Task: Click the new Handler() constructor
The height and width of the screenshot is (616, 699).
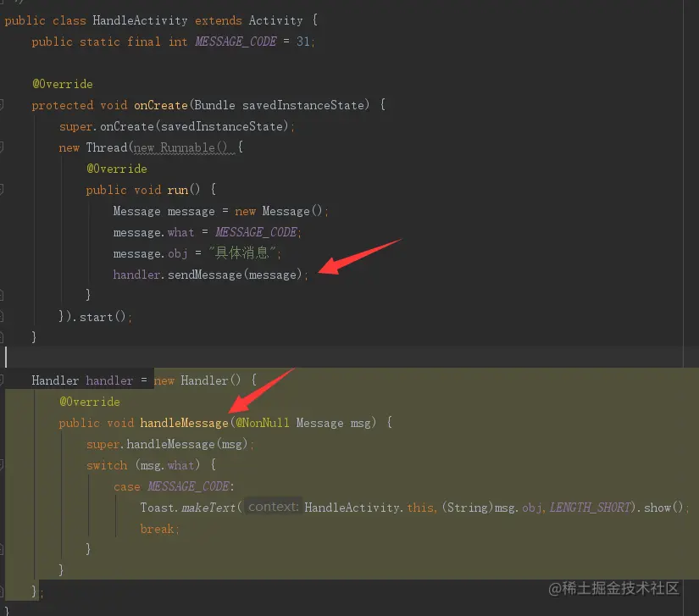Action: tap(197, 380)
